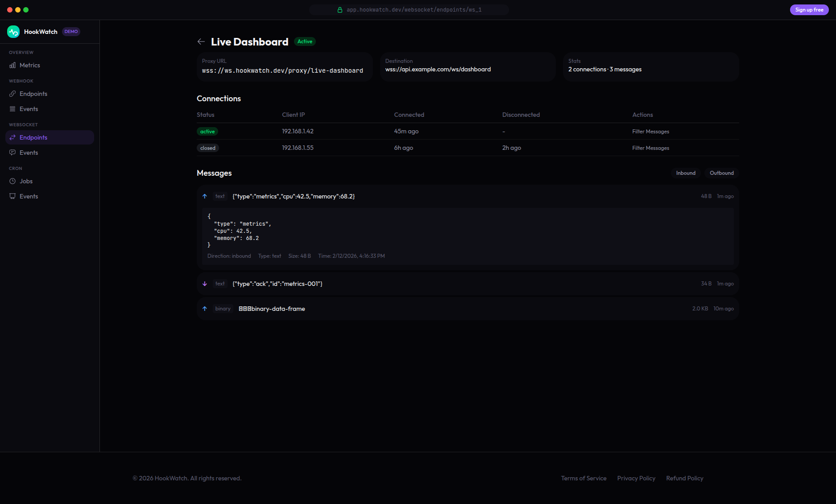Screen dimensions: 836x504
Task: Switch to Endpoints under WEBSOCKET section
Action: tap(34, 137)
